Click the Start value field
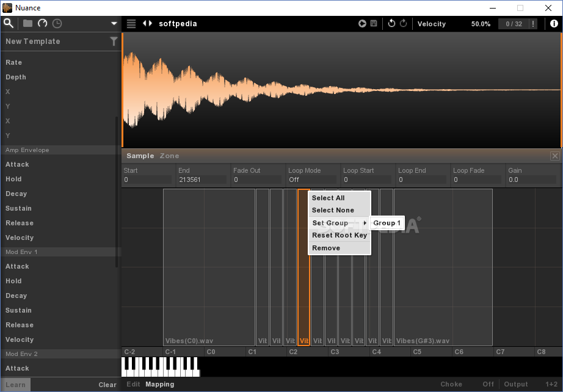 (x=148, y=180)
